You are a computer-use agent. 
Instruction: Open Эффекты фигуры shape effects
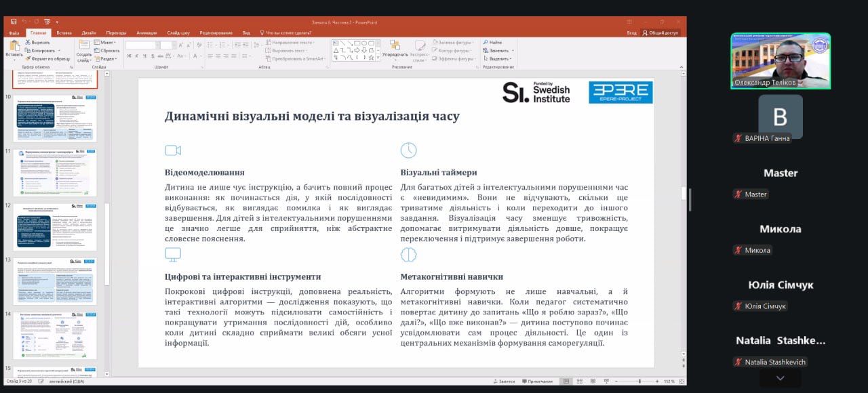[x=453, y=58]
